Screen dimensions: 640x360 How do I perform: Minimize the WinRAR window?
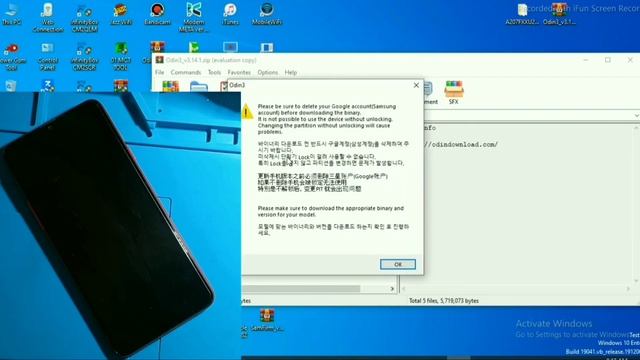click(586, 60)
